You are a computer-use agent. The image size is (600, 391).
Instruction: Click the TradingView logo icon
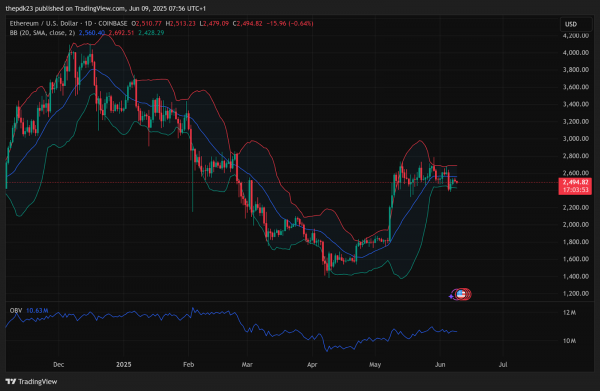click(11, 381)
